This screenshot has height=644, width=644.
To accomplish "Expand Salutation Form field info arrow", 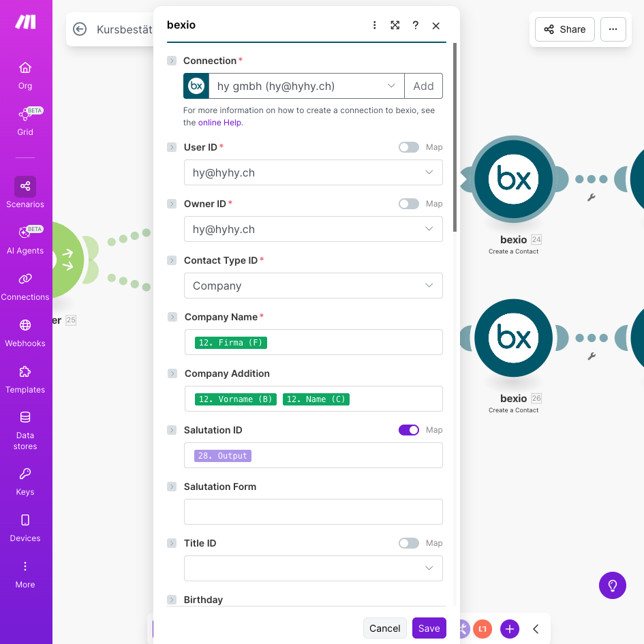I will [172, 487].
